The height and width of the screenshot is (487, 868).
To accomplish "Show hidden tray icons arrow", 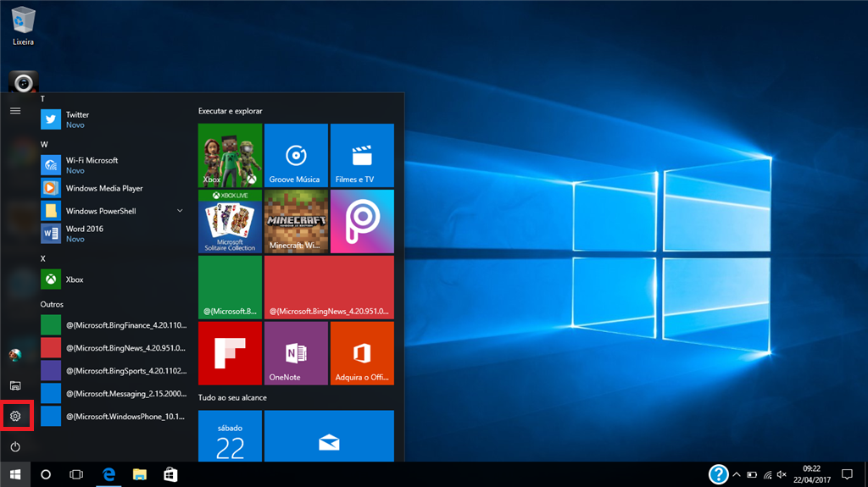I will pyautogui.click(x=737, y=474).
